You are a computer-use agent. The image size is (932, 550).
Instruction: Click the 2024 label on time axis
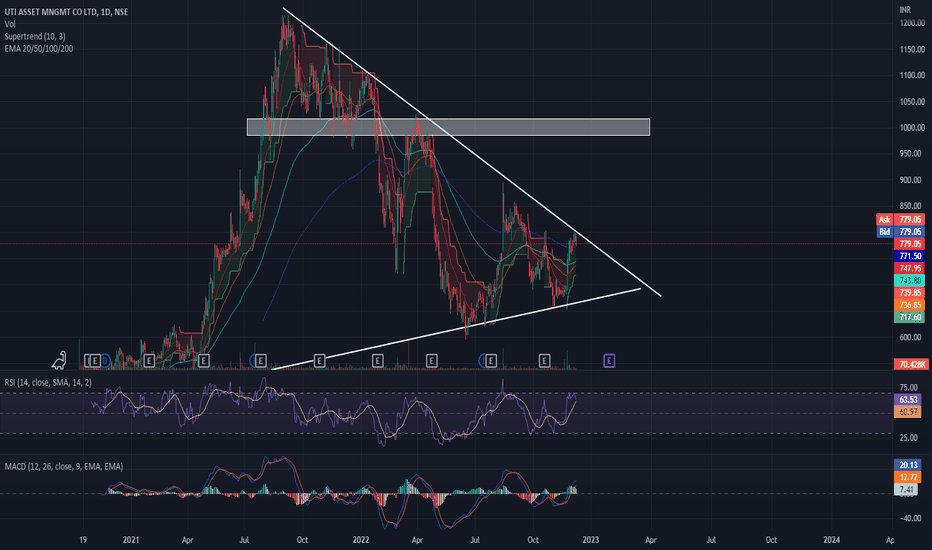pos(832,540)
